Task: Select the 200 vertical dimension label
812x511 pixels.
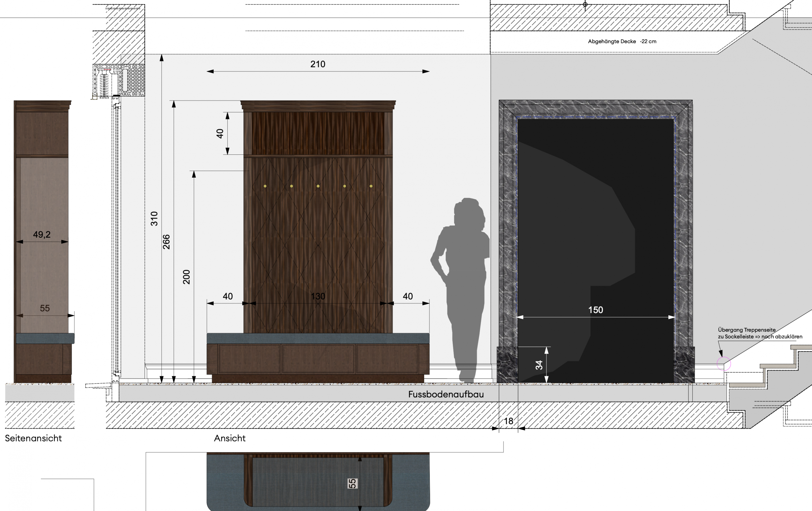Action: coord(187,277)
